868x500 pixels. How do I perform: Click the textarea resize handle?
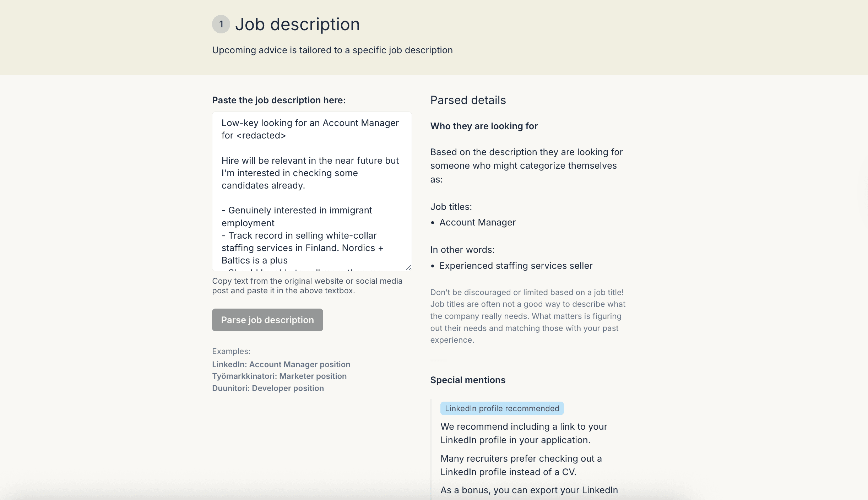point(408,268)
